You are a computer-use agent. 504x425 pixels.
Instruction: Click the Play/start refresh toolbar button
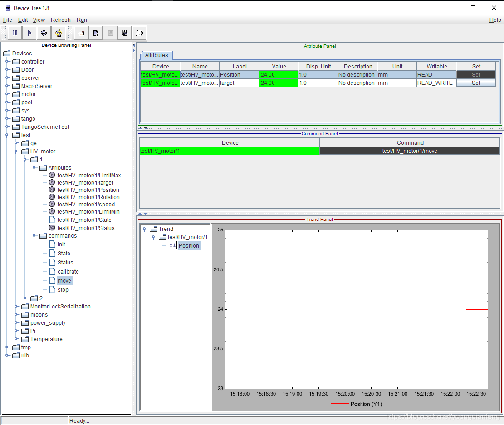tap(29, 33)
